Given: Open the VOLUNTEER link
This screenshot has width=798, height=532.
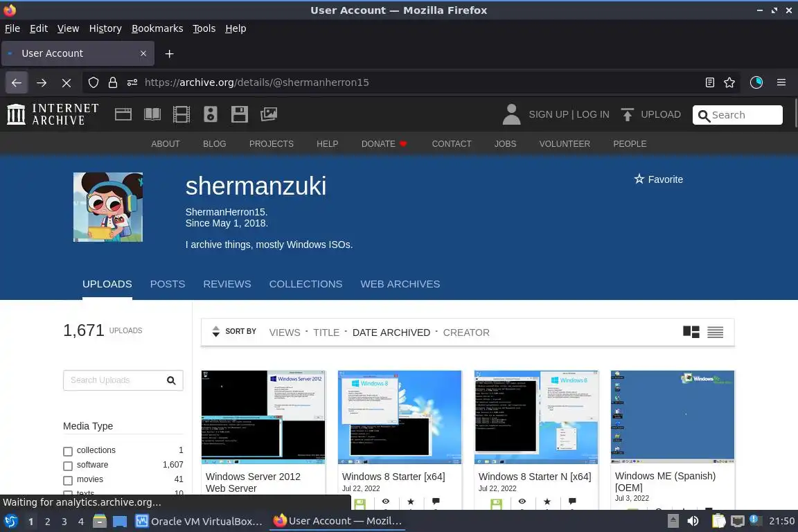Looking at the screenshot, I should pyautogui.click(x=565, y=144).
